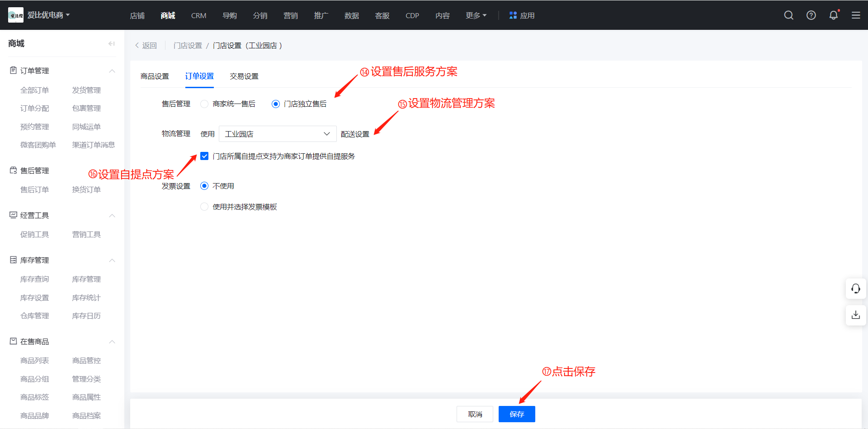Click the 库存管理 section icon
Screen dimensions: 868x429
[x=14, y=260]
